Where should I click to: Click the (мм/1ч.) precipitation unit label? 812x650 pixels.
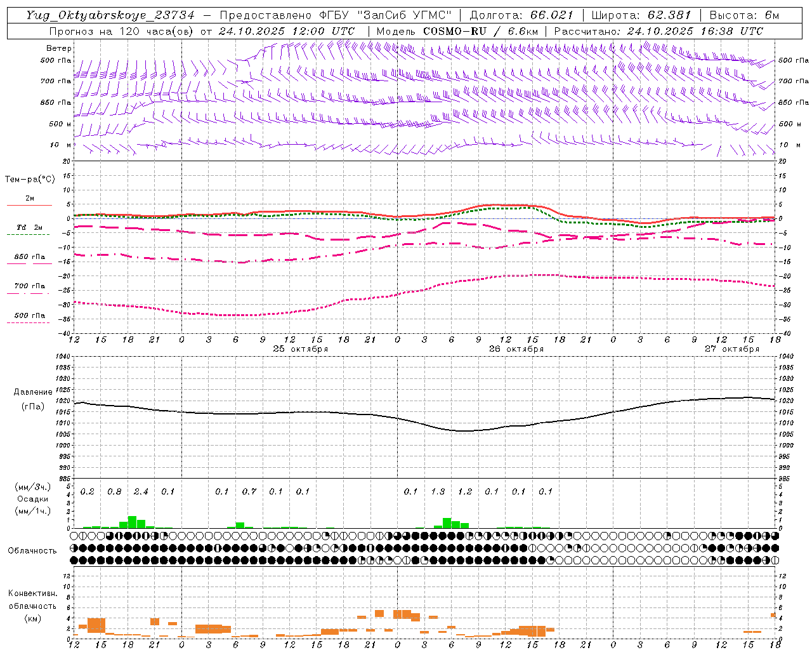point(32,511)
